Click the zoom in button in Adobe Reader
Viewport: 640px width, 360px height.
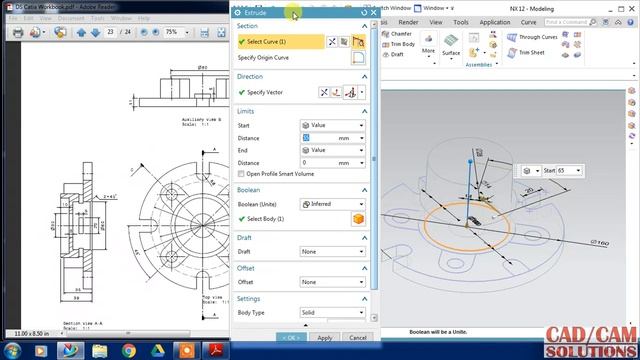point(156,32)
